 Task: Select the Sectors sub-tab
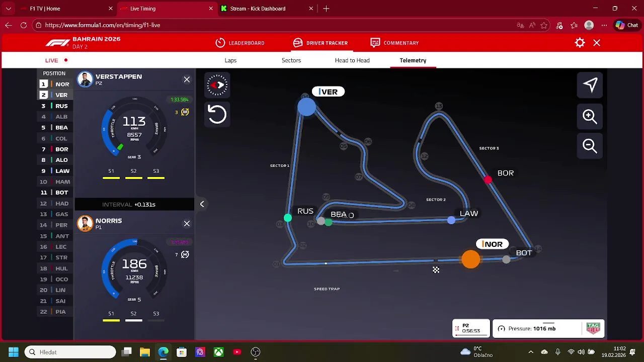tap(291, 60)
